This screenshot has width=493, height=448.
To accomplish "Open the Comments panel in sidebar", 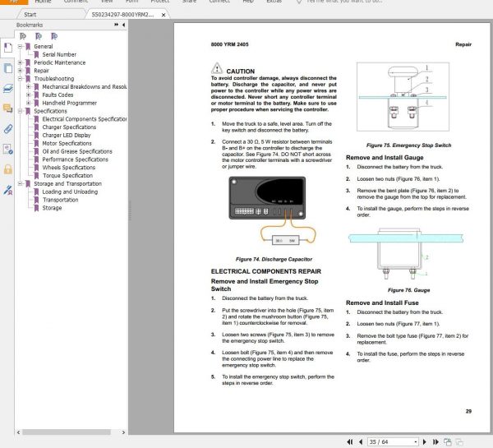I will coord(7,109).
